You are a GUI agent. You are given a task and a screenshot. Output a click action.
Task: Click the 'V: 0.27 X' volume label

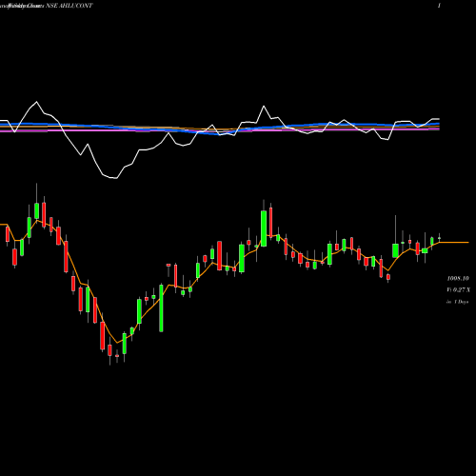click(458, 289)
